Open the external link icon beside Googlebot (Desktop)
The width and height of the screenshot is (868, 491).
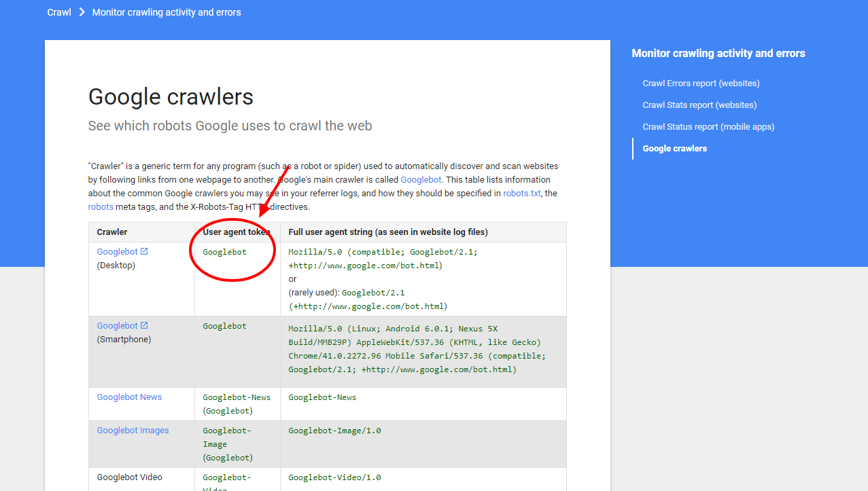click(x=145, y=251)
